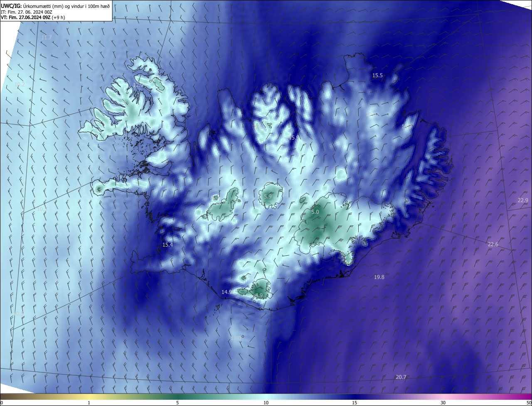Click the '5' tick on the color scale

click(x=177, y=403)
